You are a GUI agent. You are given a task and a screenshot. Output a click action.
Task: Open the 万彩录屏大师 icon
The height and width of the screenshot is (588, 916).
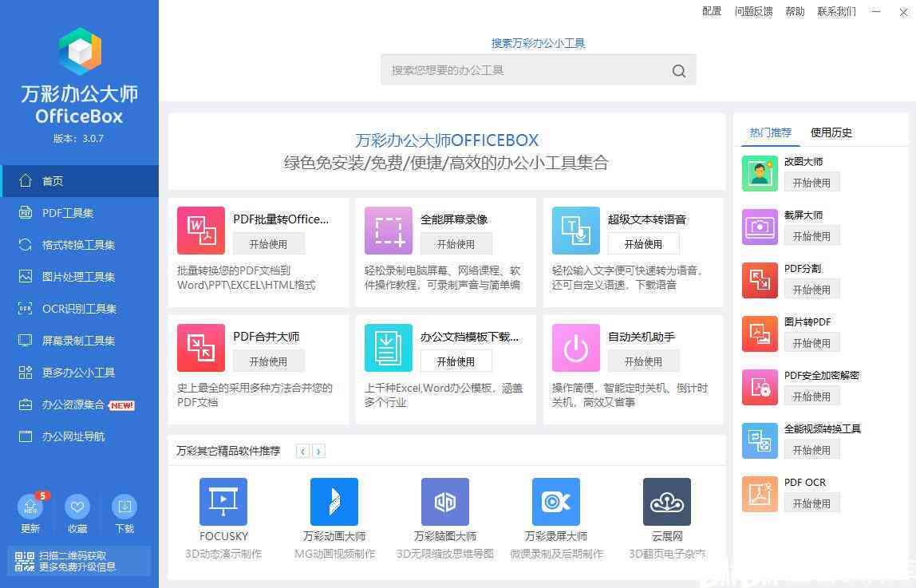(556, 502)
